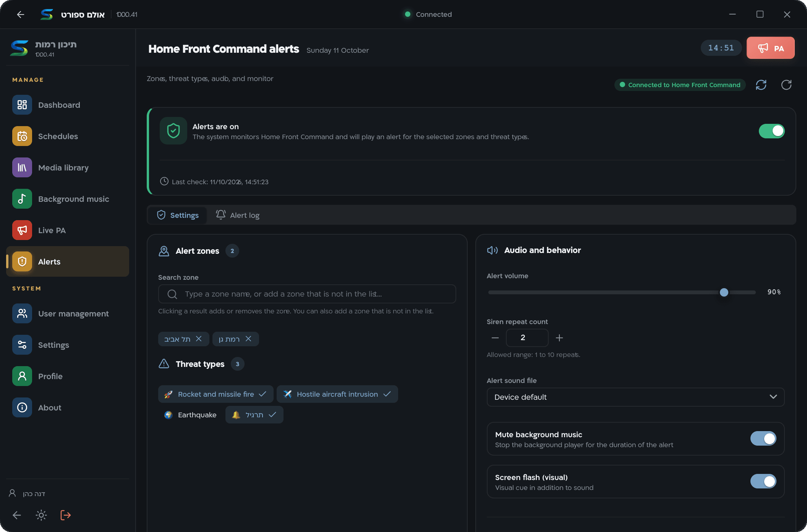The width and height of the screenshot is (807, 532).
Task: Go back using title bar arrow
Action: 21,15
